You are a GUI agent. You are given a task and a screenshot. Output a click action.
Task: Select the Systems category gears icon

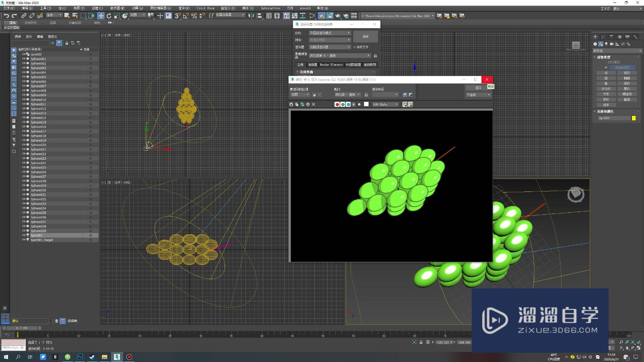pos(628,44)
